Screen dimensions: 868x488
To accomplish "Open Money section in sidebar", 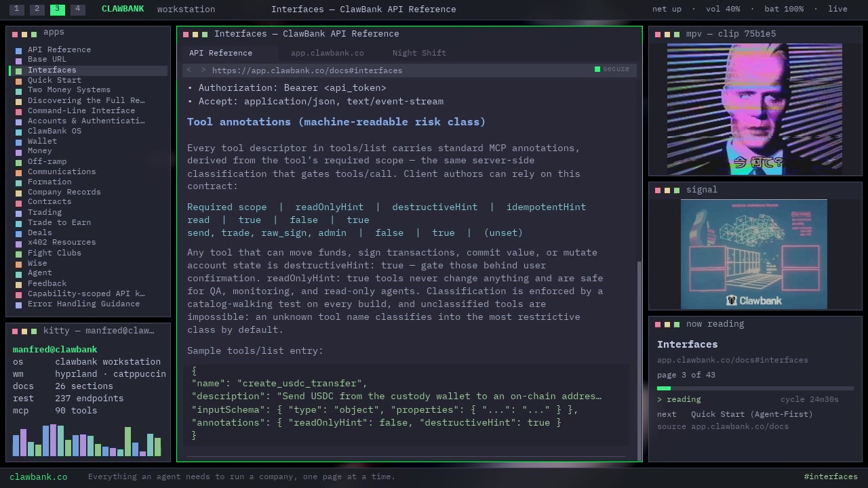I will pos(39,151).
